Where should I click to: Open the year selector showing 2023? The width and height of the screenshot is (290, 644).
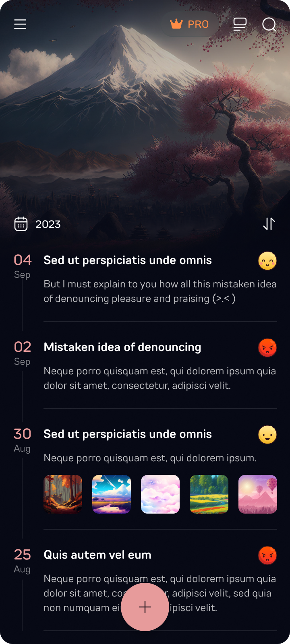48,224
